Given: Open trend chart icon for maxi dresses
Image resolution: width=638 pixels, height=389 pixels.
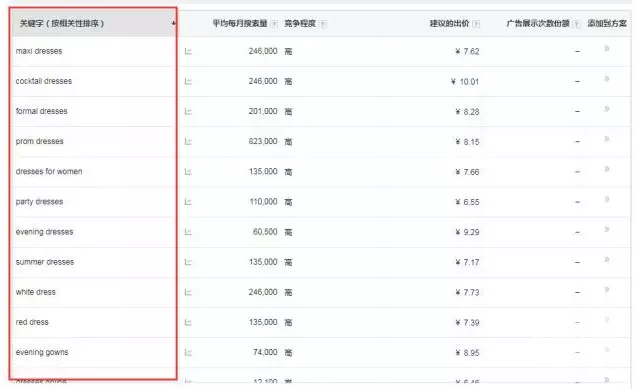Looking at the screenshot, I should pyautogui.click(x=188, y=51).
